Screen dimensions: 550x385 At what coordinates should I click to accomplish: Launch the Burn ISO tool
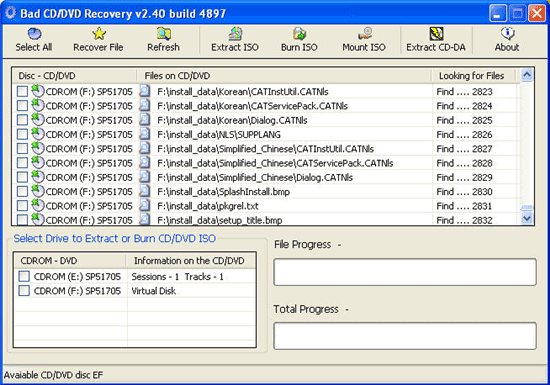click(299, 40)
